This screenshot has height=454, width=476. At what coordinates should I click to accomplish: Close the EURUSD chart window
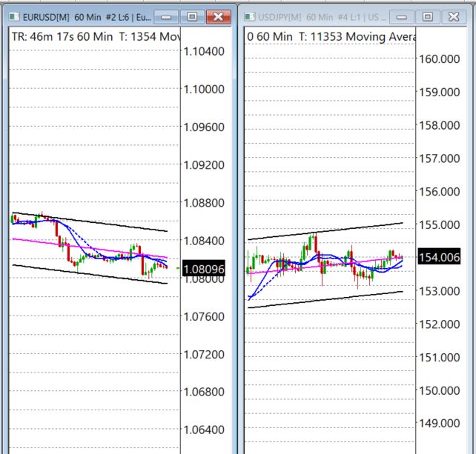coord(218,17)
